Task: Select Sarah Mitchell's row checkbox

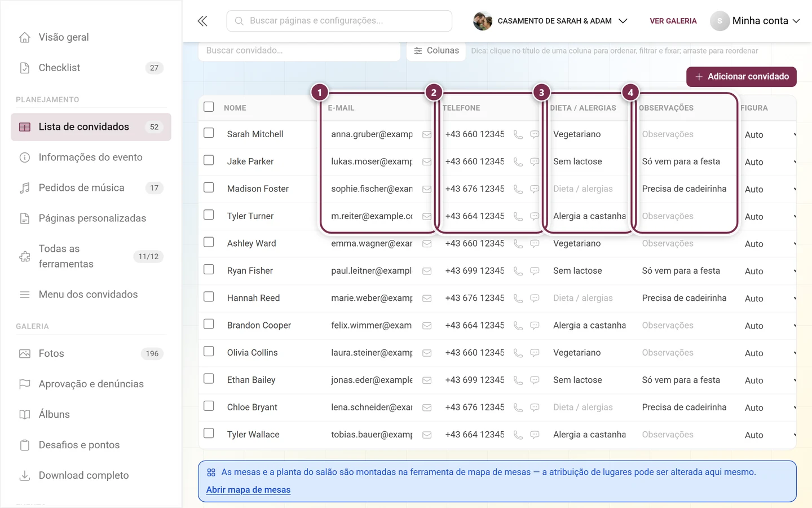Action: [x=209, y=133]
